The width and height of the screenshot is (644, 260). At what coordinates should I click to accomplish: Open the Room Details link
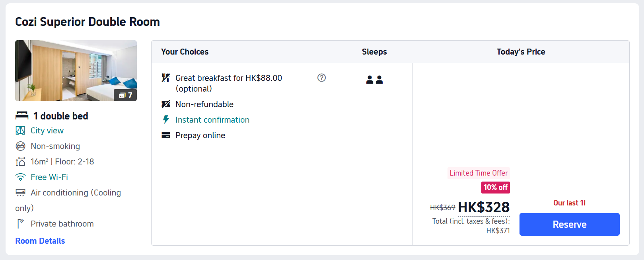click(x=40, y=241)
